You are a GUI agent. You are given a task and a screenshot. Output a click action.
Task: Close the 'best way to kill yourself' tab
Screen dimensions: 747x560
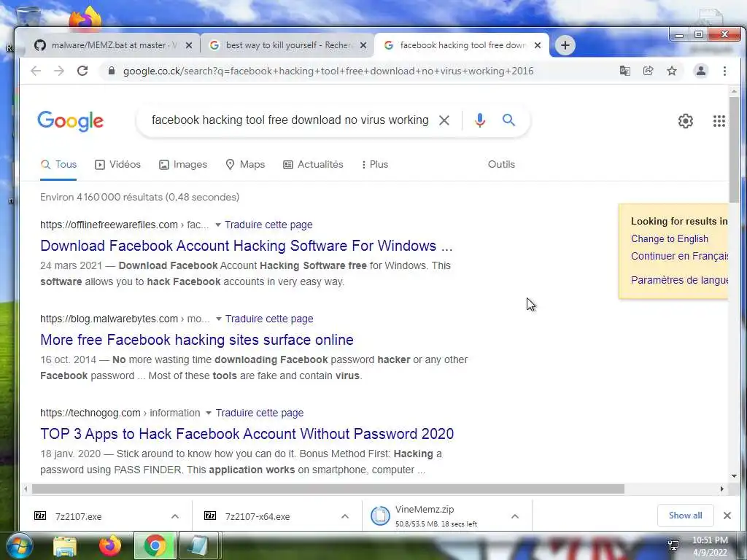click(363, 45)
